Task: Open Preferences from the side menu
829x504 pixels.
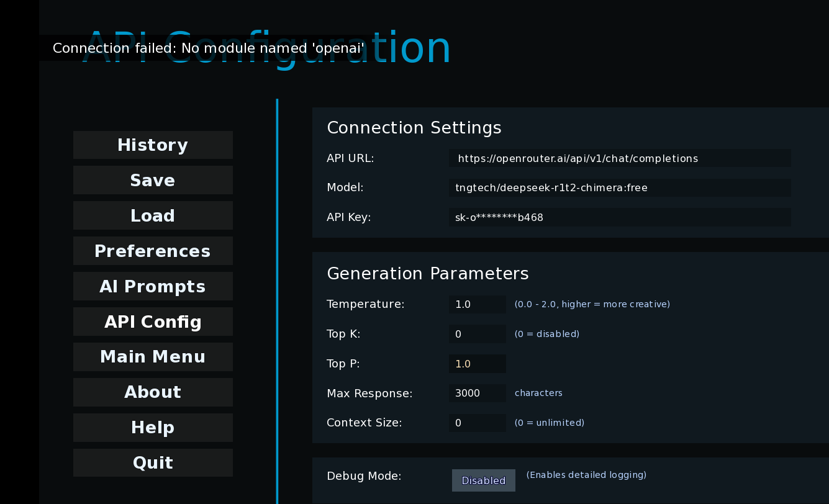Action: 153,251
